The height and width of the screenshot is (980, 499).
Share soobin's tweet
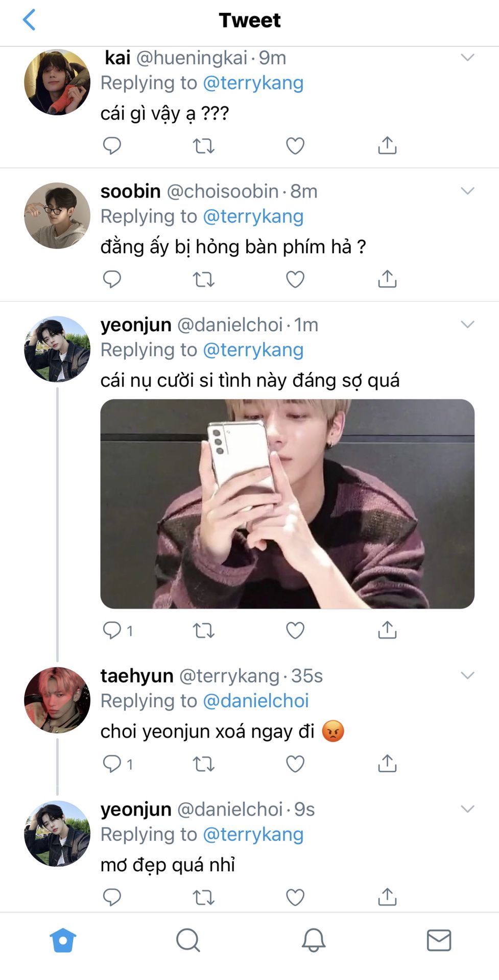(387, 279)
